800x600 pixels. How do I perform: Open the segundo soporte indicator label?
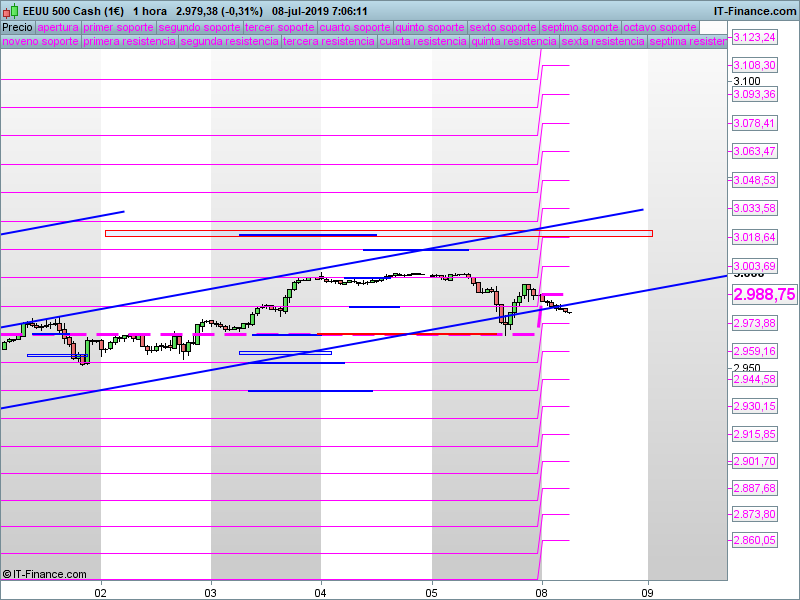click(x=199, y=28)
